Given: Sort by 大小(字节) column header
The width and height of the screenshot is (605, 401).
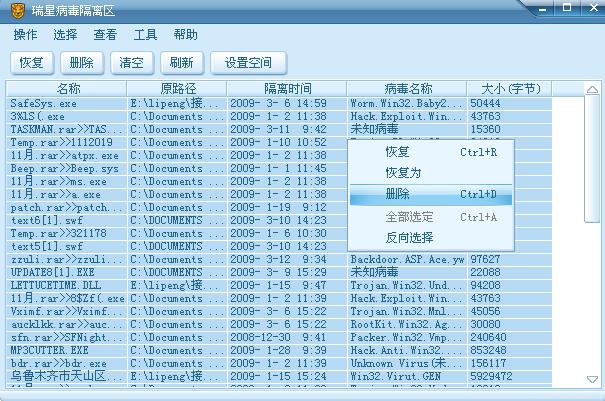Looking at the screenshot, I should click(x=509, y=89).
